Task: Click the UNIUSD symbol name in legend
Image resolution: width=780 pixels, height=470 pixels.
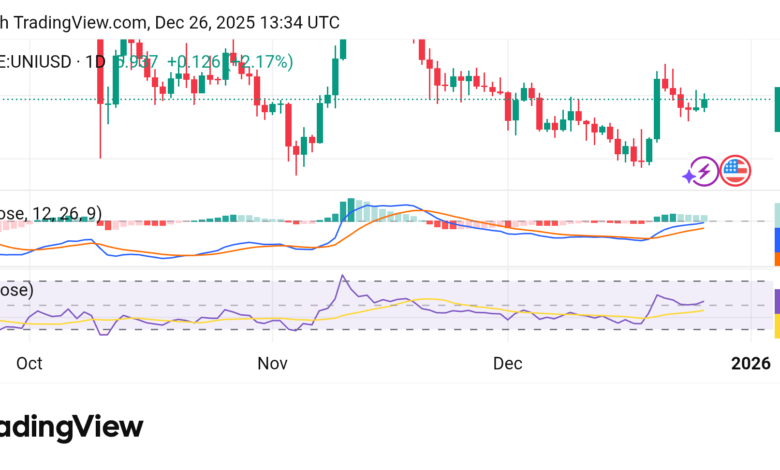Action: click(x=36, y=62)
